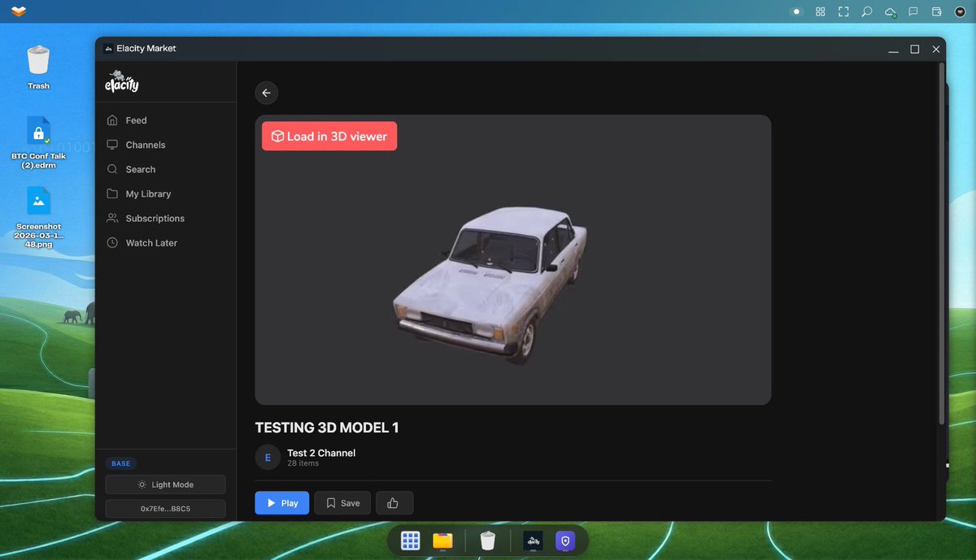Open the wallet icon in top bar
976x560 pixels.
(936, 11)
